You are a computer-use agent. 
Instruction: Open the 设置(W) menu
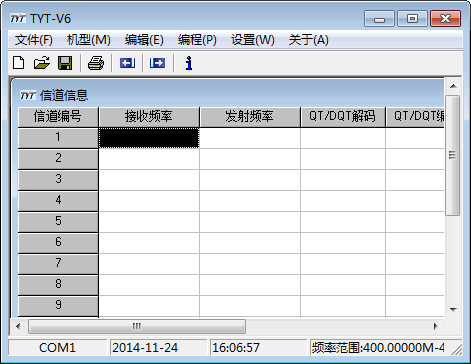point(253,40)
